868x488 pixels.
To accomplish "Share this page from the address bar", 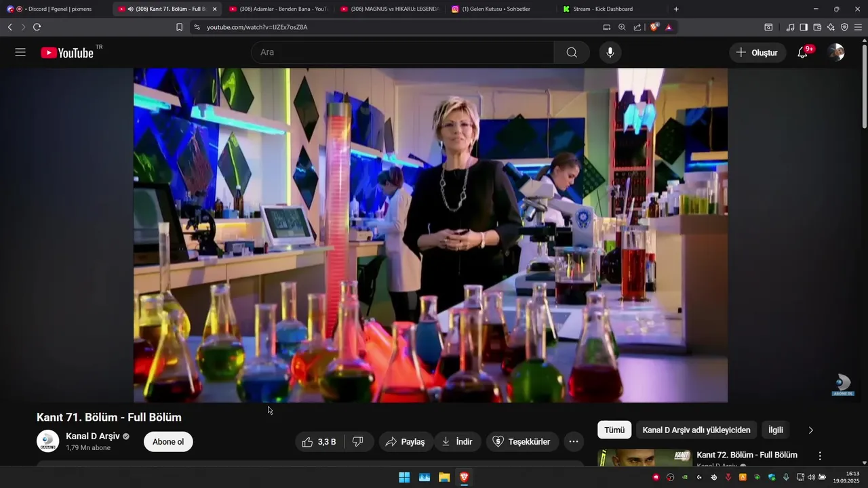I will 637,27.
